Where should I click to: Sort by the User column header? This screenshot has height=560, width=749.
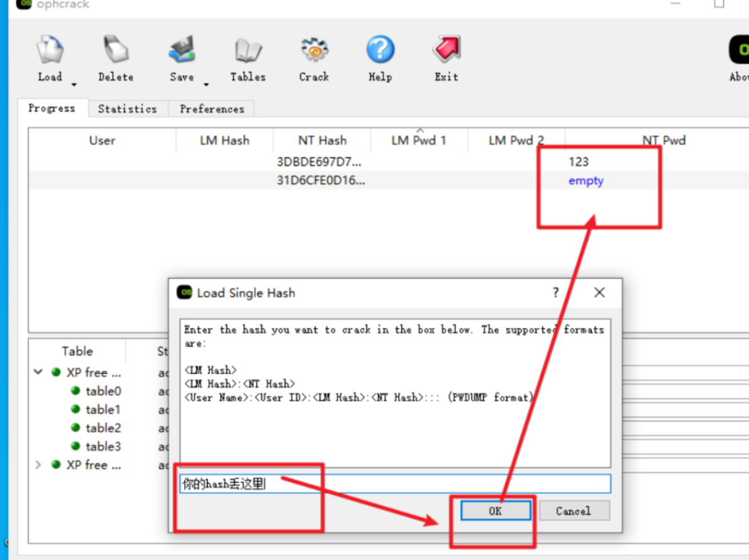click(103, 140)
